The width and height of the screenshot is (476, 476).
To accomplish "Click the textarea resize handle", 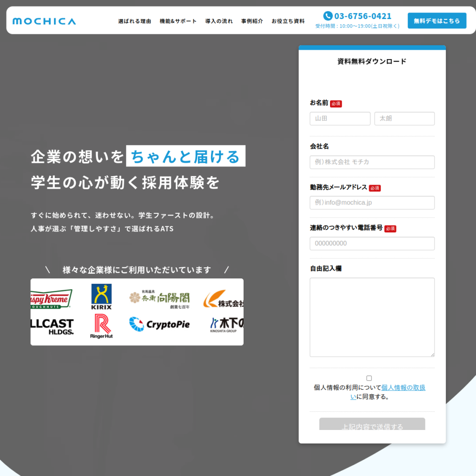I will click(433, 355).
